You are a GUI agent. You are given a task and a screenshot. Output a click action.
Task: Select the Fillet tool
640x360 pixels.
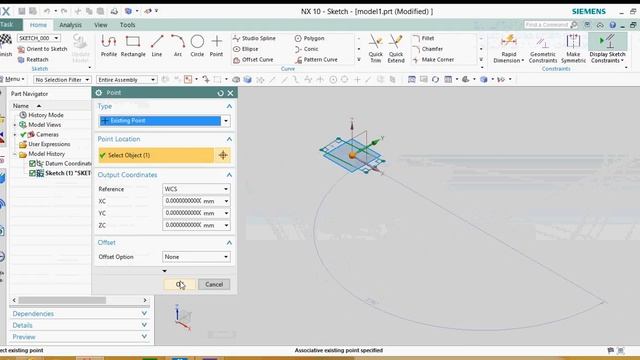pos(423,38)
